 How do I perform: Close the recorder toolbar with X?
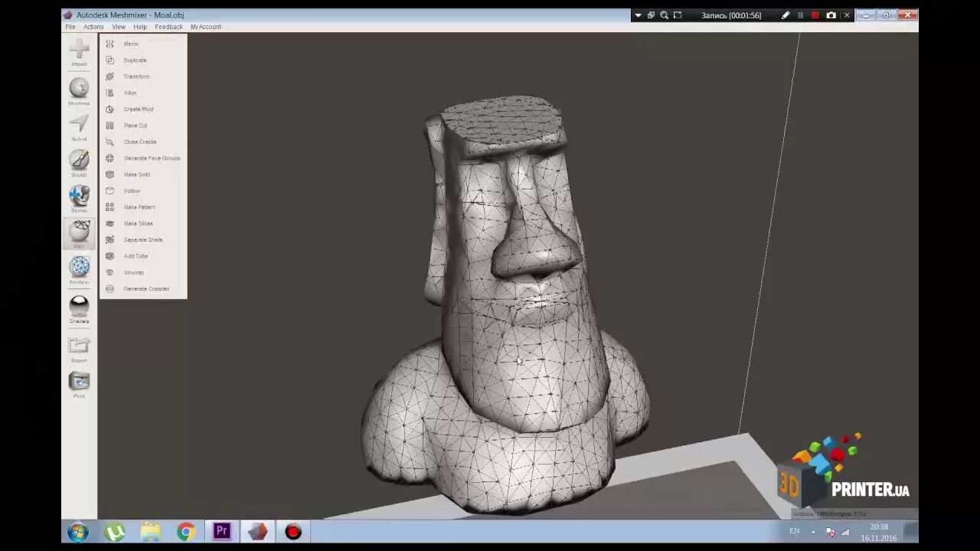coord(847,15)
